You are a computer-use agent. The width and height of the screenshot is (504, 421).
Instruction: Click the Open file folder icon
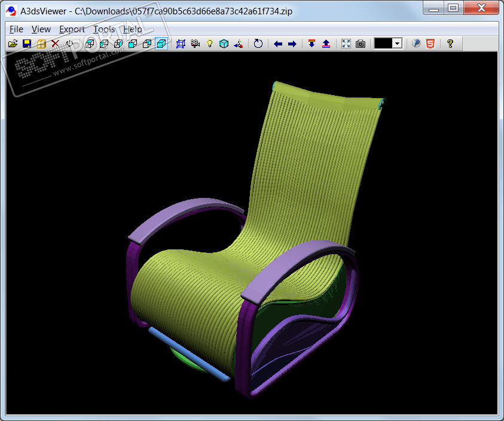click(x=13, y=44)
